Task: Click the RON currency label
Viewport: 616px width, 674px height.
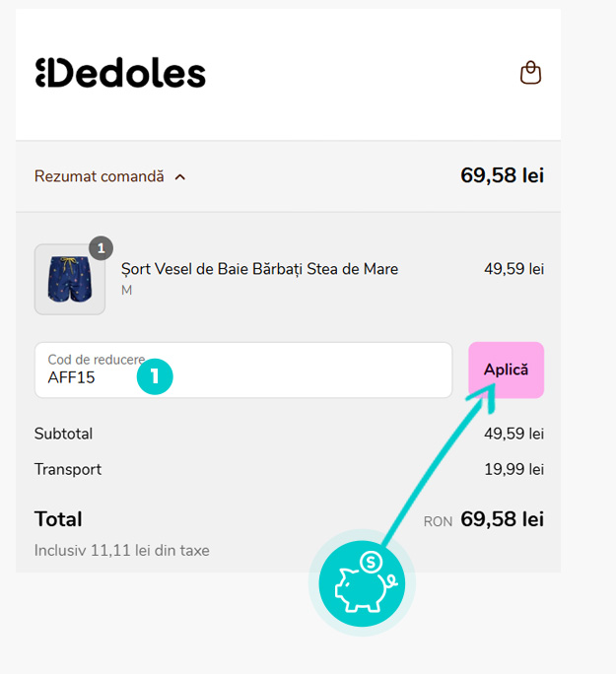Action: coord(438,521)
